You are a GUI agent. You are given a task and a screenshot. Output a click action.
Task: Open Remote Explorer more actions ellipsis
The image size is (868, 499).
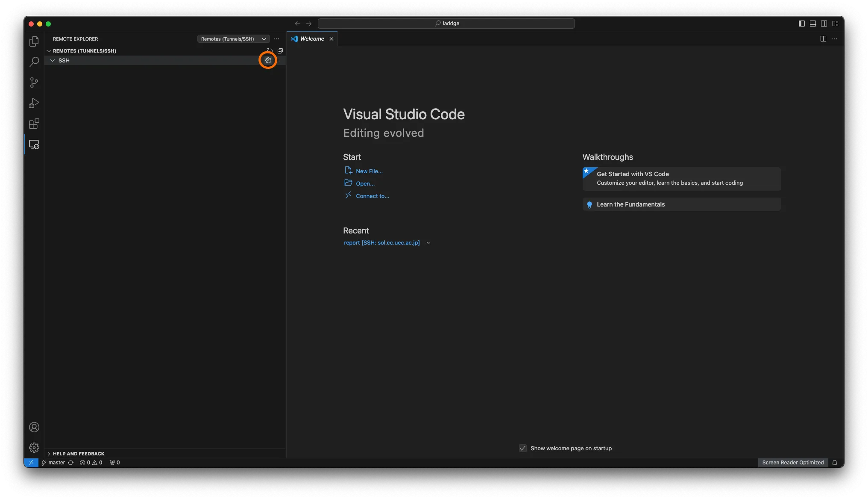[x=276, y=39]
